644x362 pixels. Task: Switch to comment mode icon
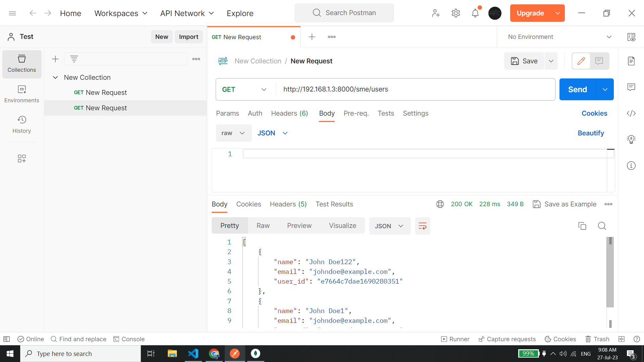click(599, 61)
